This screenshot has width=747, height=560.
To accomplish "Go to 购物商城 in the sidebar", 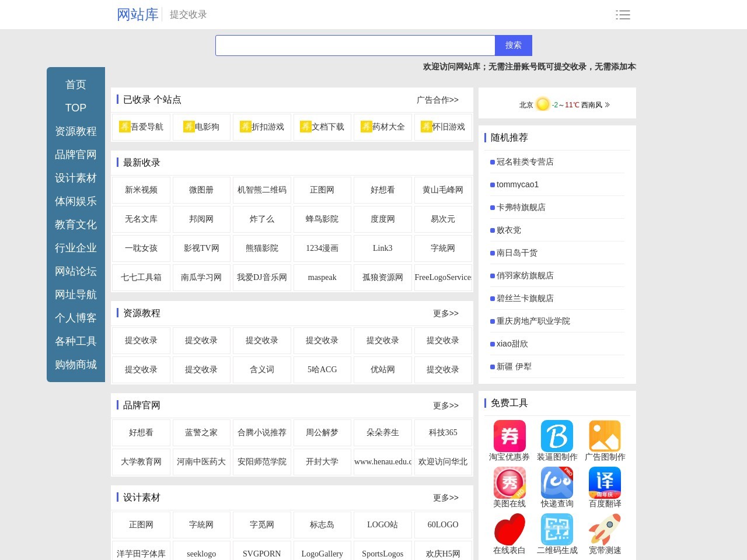I will tap(76, 365).
